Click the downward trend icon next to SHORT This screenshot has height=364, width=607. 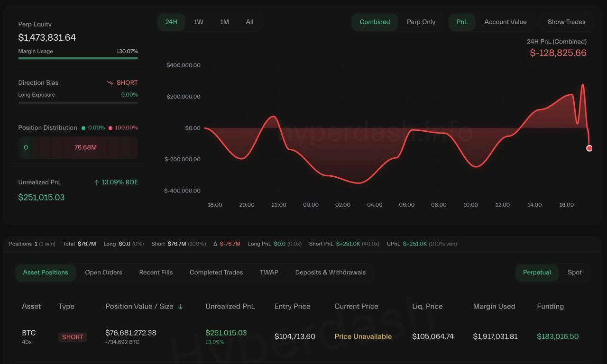(110, 82)
